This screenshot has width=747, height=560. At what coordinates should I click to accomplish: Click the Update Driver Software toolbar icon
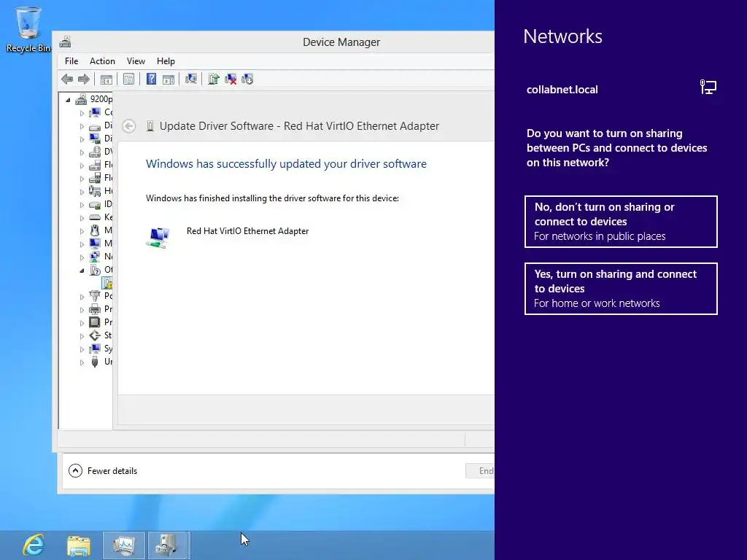click(214, 79)
